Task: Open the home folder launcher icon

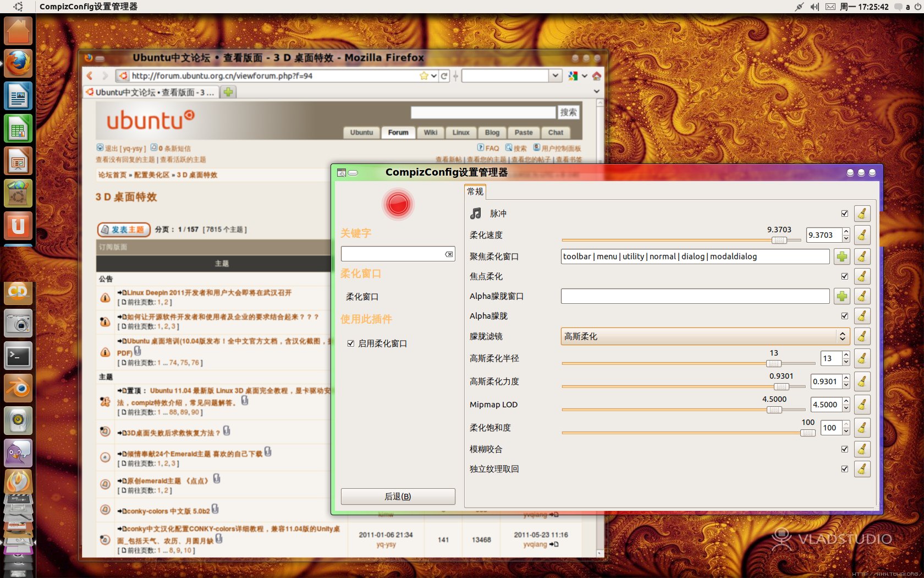Action: (x=18, y=31)
